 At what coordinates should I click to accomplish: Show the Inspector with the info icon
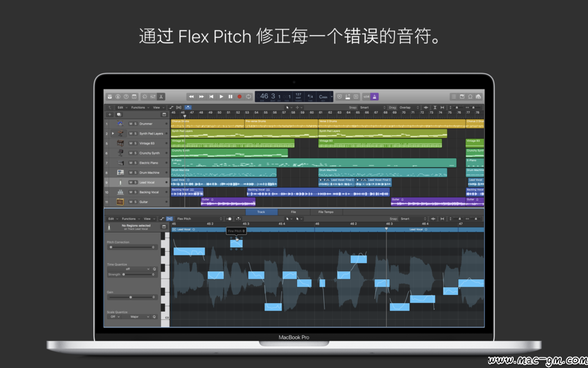(118, 96)
